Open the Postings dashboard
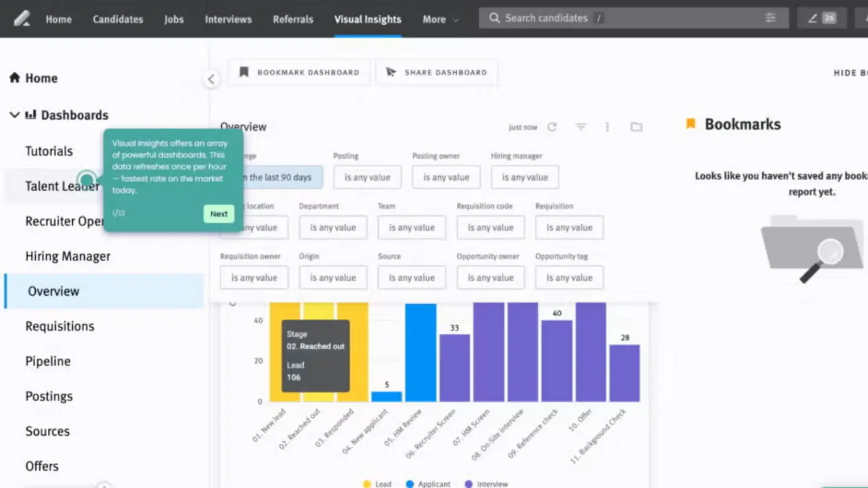The height and width of the screenshot is (488, 868). tap(49, 396)
